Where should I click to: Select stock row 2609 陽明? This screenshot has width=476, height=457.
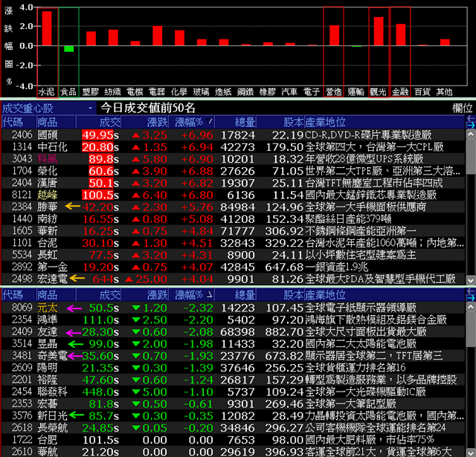tap(233, 368)
